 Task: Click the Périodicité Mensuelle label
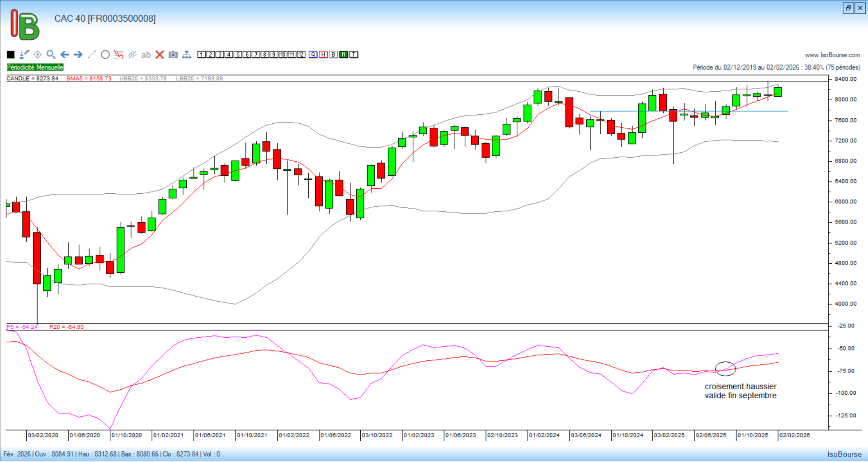click(35, 67)
